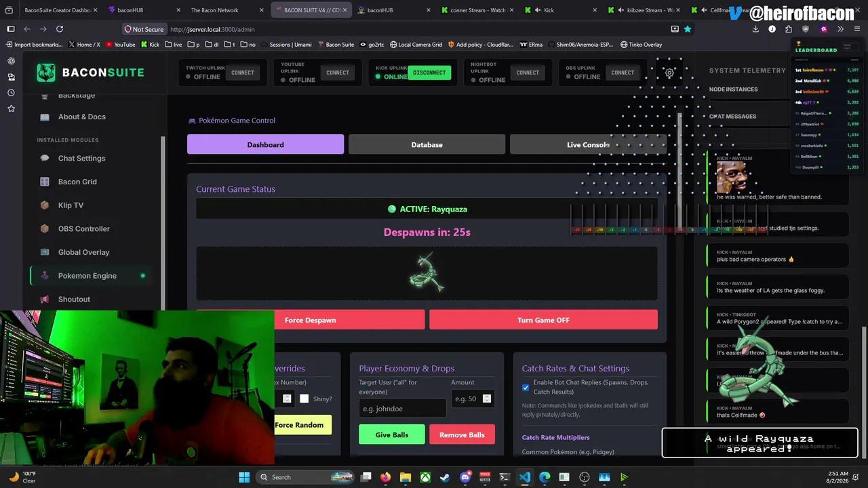The width and height of the screenshot is (868, 488).
Task: Open the Chat Settings module
Action: [92, 158]
